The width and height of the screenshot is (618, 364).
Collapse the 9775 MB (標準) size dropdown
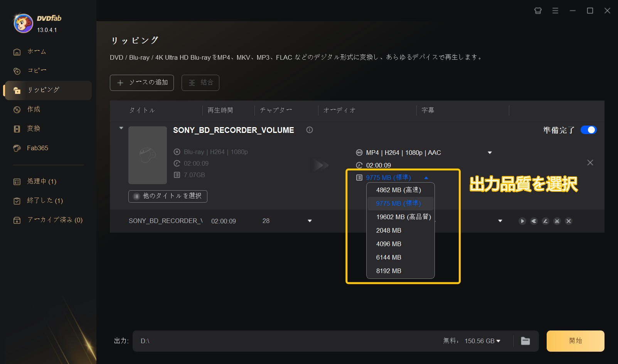pos(426,178)
